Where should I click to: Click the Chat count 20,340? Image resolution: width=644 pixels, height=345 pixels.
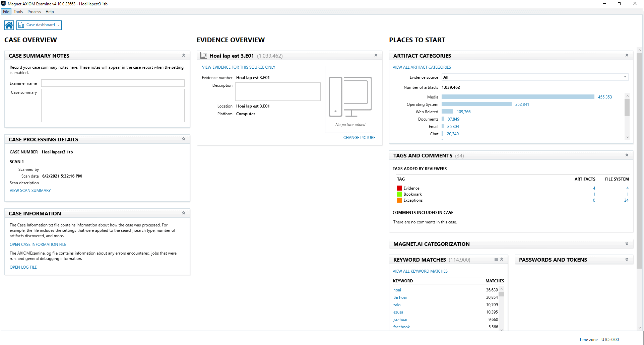[x=453, y=134]
